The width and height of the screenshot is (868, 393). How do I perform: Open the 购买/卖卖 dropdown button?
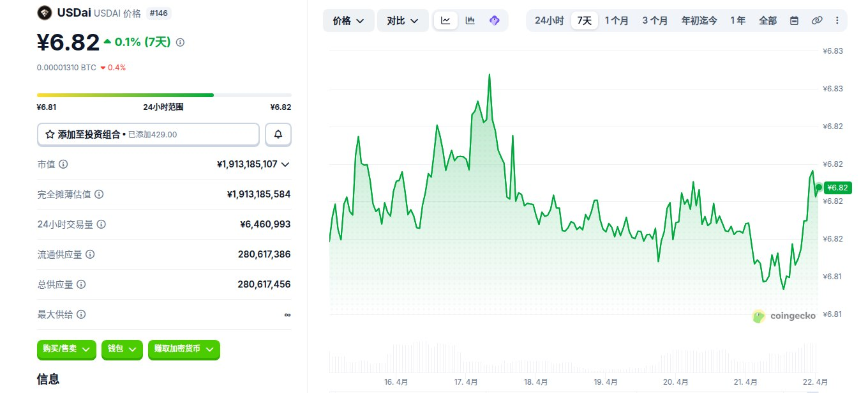tap(66, 349)
